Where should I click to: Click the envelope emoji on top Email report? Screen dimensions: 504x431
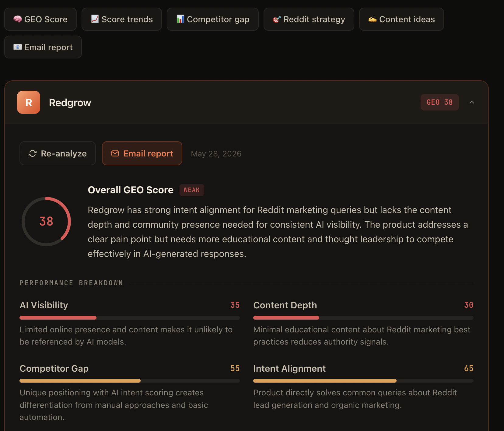18,47
